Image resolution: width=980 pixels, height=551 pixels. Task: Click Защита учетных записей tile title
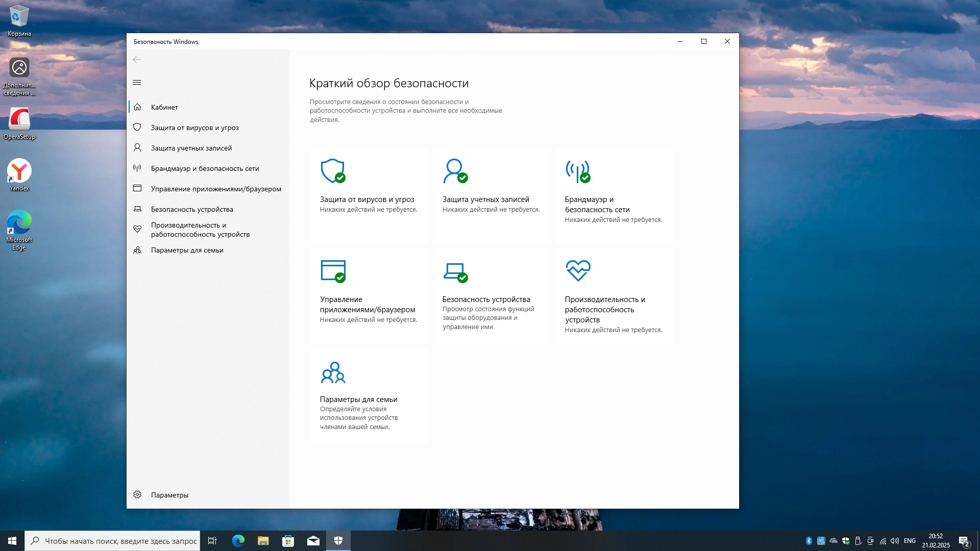[485, 199]
